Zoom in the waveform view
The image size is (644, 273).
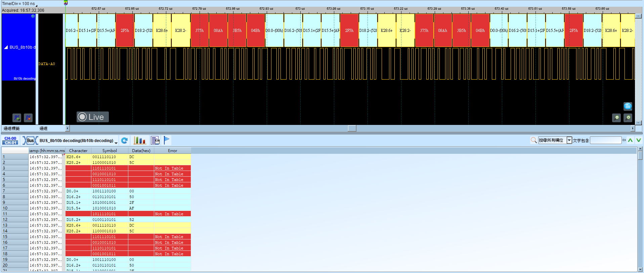point(628,118)
